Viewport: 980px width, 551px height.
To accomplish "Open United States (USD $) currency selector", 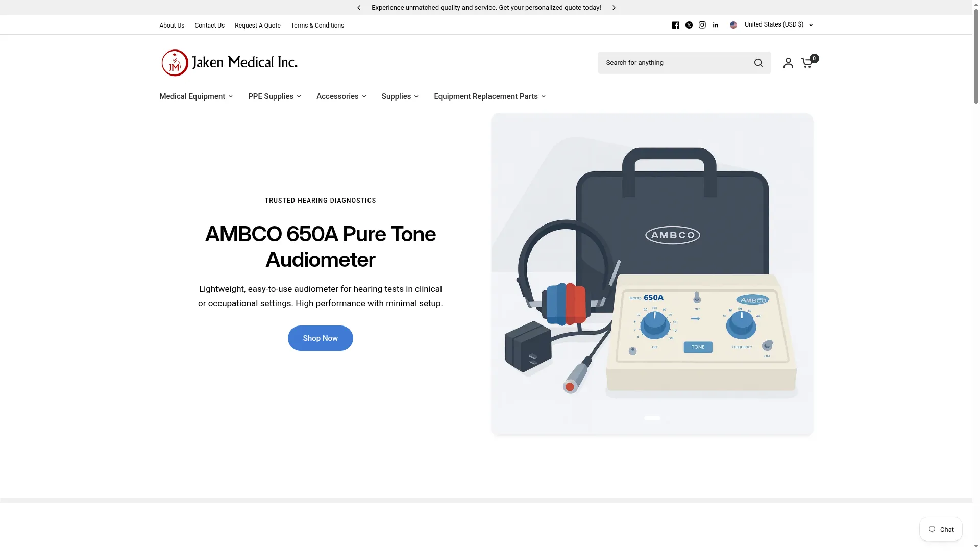I will click(x=771, y=24).
